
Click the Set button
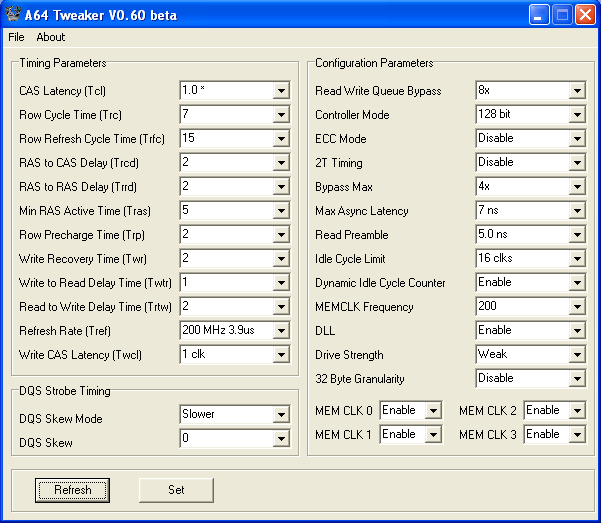click(176, 490)
